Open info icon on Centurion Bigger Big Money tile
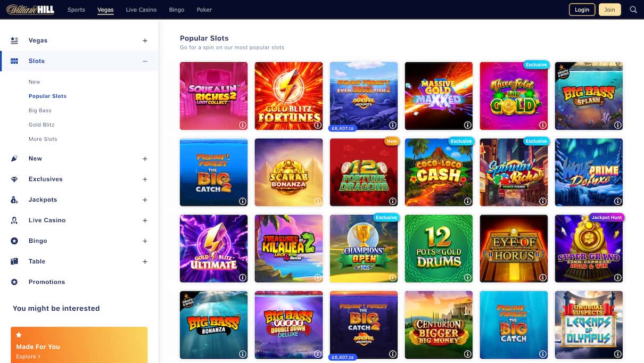The height and width of the screenshot is (363, 644). tap(468, 353)
